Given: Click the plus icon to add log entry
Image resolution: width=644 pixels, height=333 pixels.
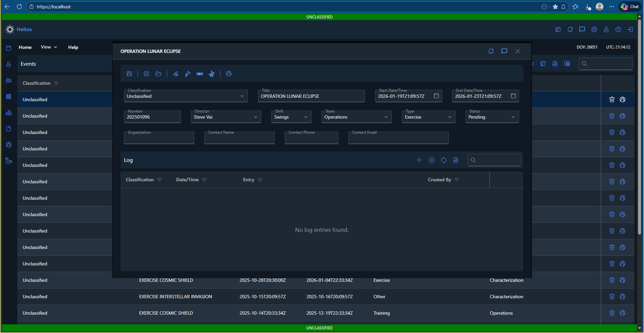Looking at the screenshot, I should click(x=419, y=160).
